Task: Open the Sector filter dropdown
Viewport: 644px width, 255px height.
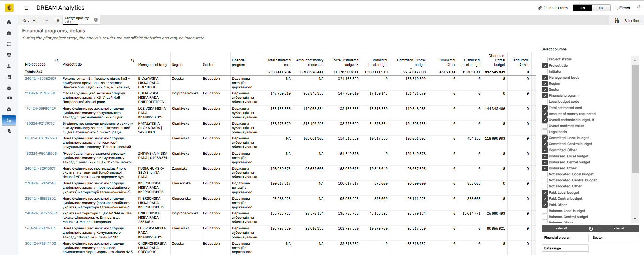Action: [x=615, y=238]
